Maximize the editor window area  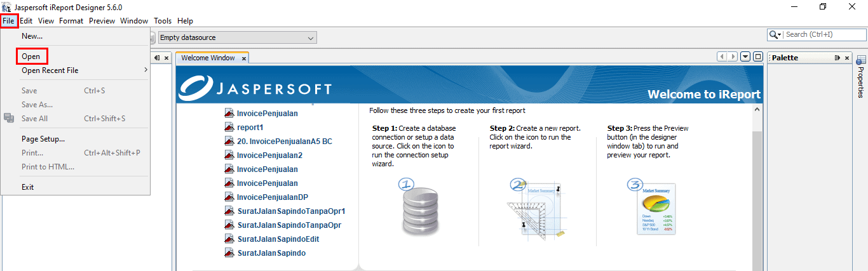pyautogui.click(x=757, y=56)
